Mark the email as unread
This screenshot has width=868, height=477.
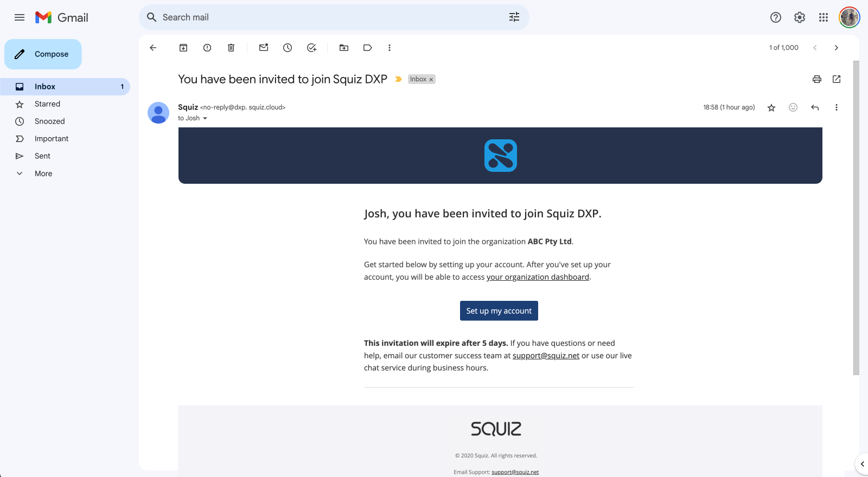coord(264,48)
